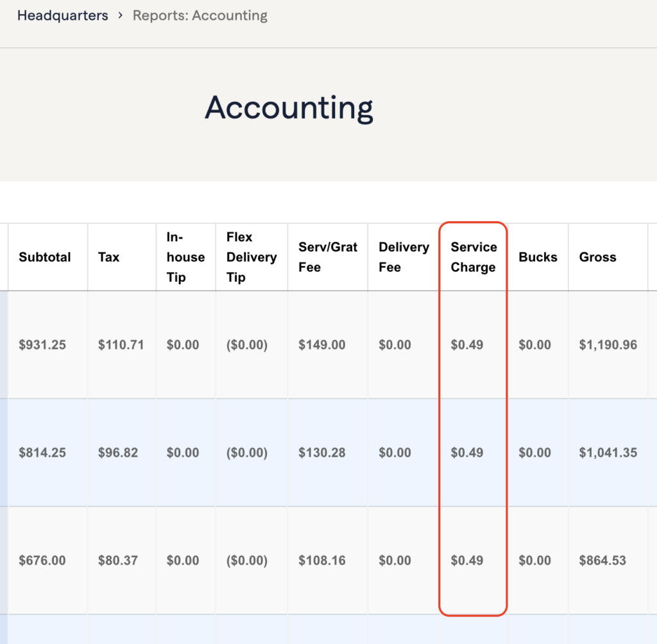Select the $130.28 Serv/Grat Fee cell
The width and height of the screenshot is (657, 644).
pyautogui.click(x=321, y=453)
